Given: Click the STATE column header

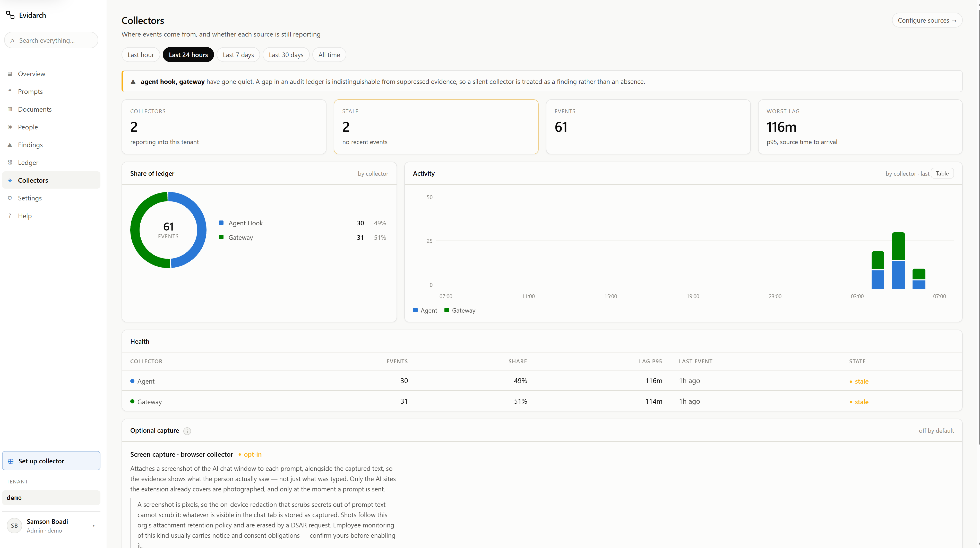Looking at the screenshot, I should click(857, 361).
